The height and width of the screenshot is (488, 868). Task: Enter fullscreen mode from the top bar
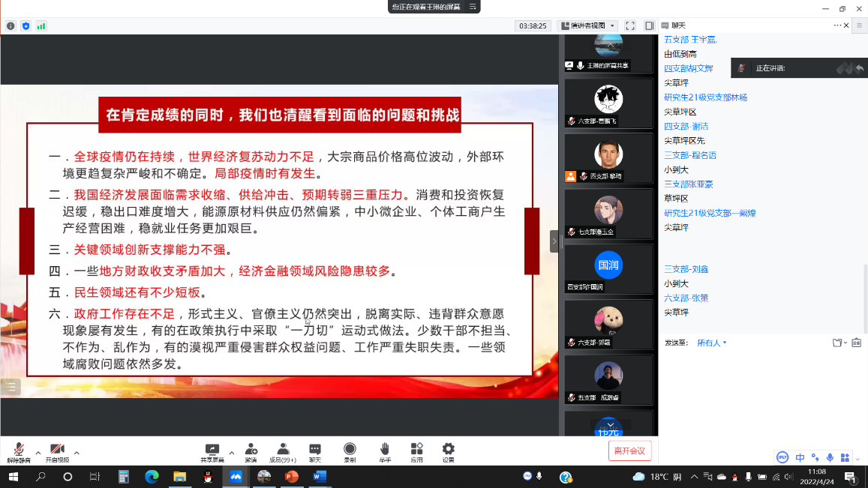coord(630,25)
